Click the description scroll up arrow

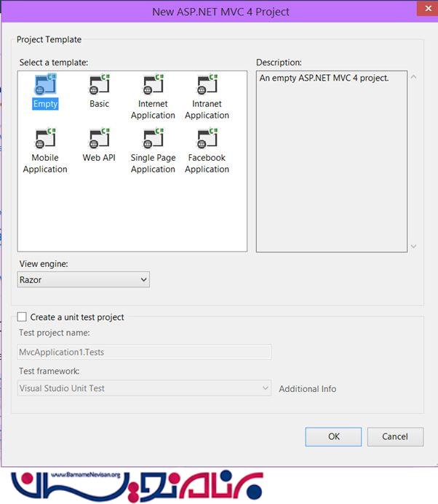[x=414, y=77]
